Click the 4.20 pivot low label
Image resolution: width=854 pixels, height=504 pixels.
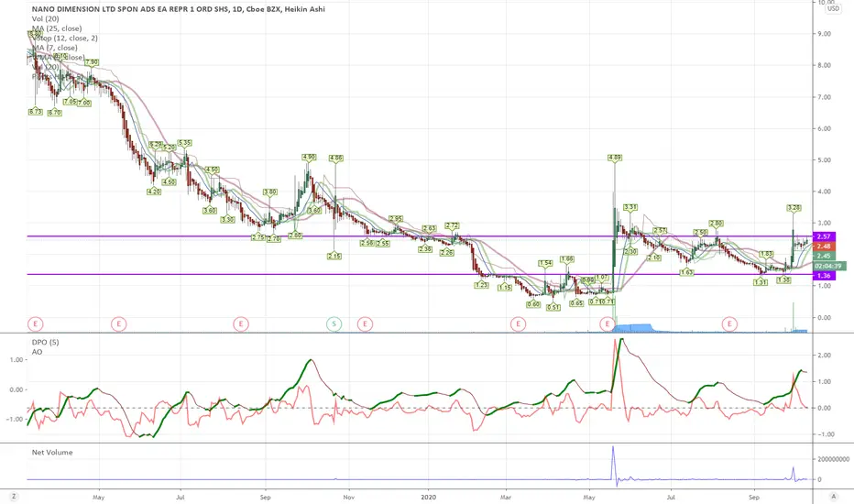click(154, 192)
